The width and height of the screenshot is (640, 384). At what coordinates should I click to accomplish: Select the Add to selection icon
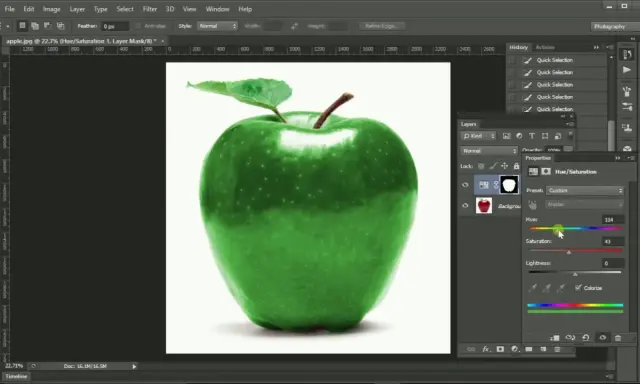pos(35,26)
